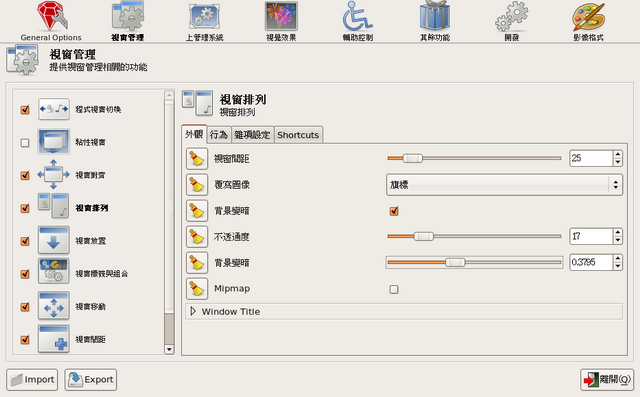Open the 其餘功能 gift box category icon
The height and width of the screenshot is (397, 640).
coord(435,16)
